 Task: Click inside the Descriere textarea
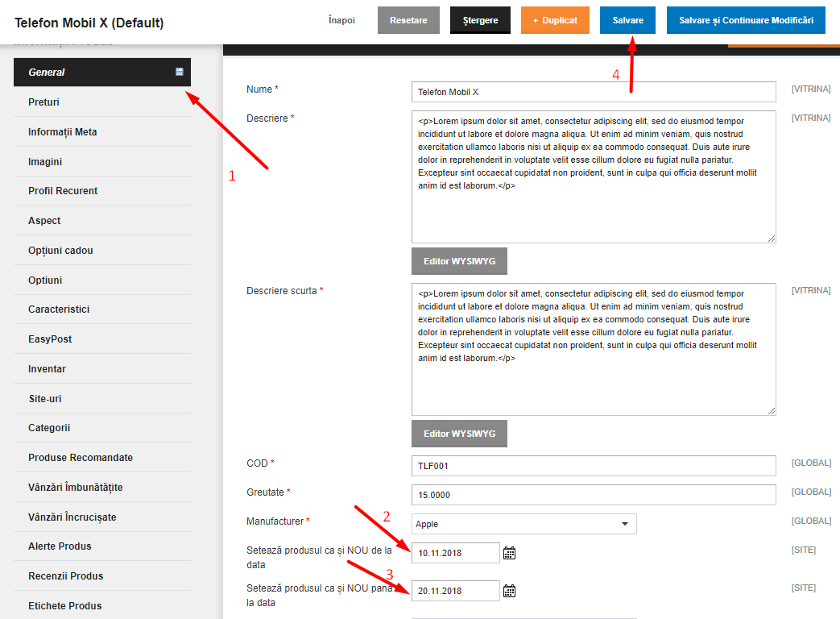(x=594, y=177)
